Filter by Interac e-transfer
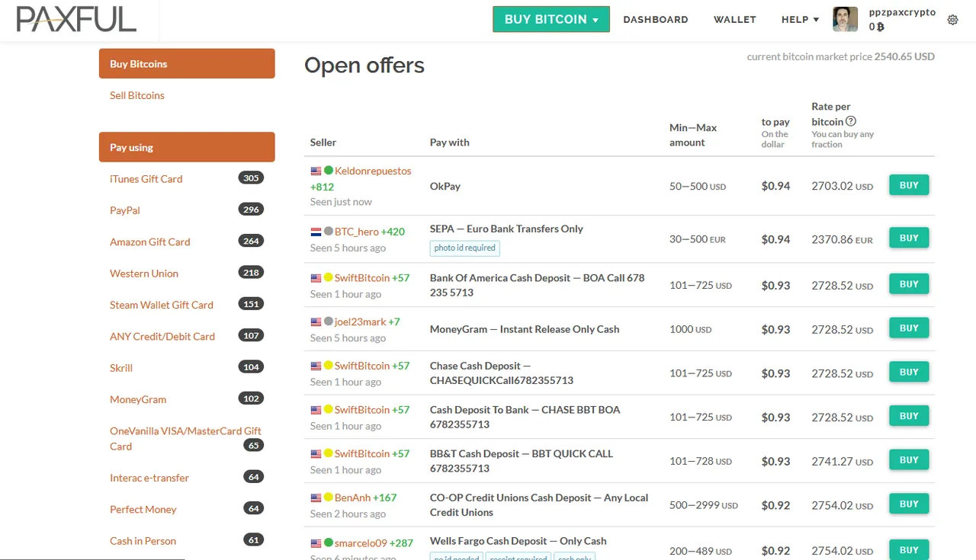The image size is (976, 560). 149,478
